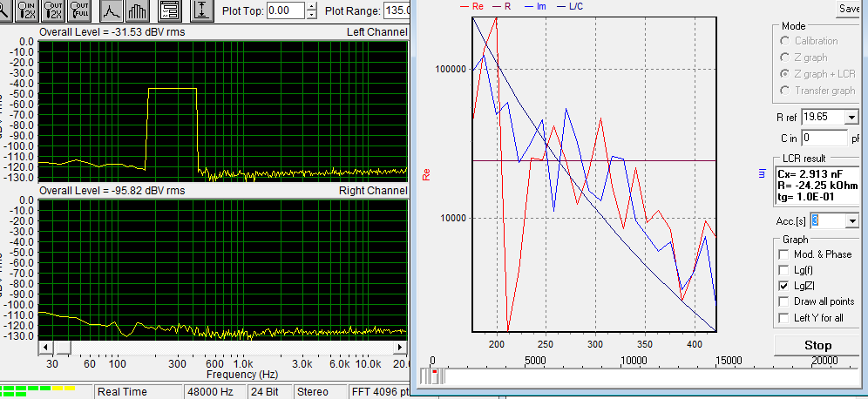Enable the Draw all points checkbox
The image size is (868, 406).
783,302
